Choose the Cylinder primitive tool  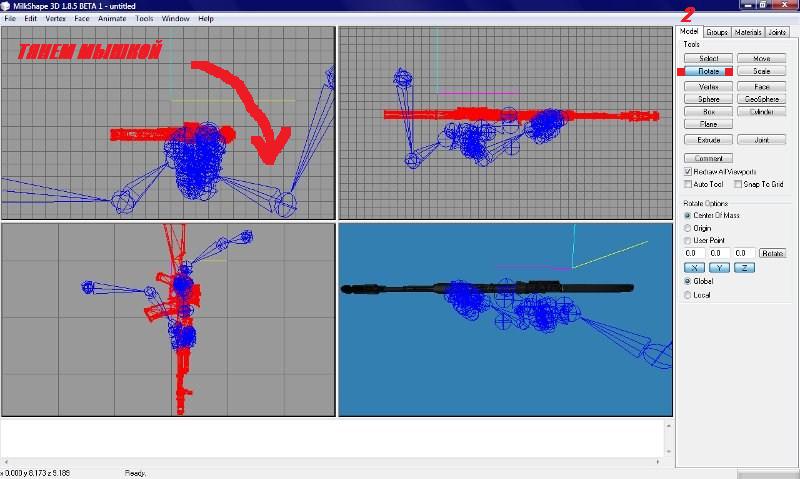[x=762, y=111]
